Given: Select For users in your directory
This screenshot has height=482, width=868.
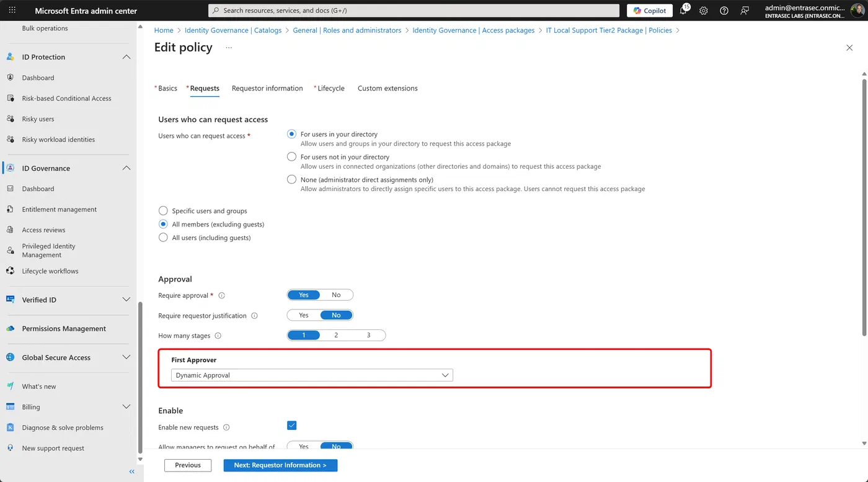Looking at the screenshot, I should 291,134.
